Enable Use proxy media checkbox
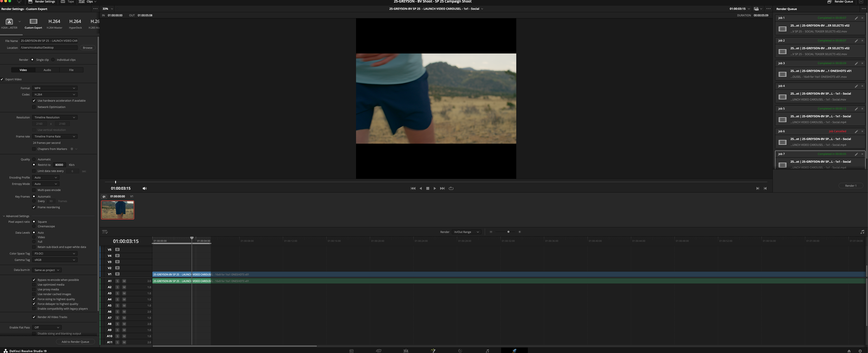Screen dimensions: 868x353 point(34,289)
